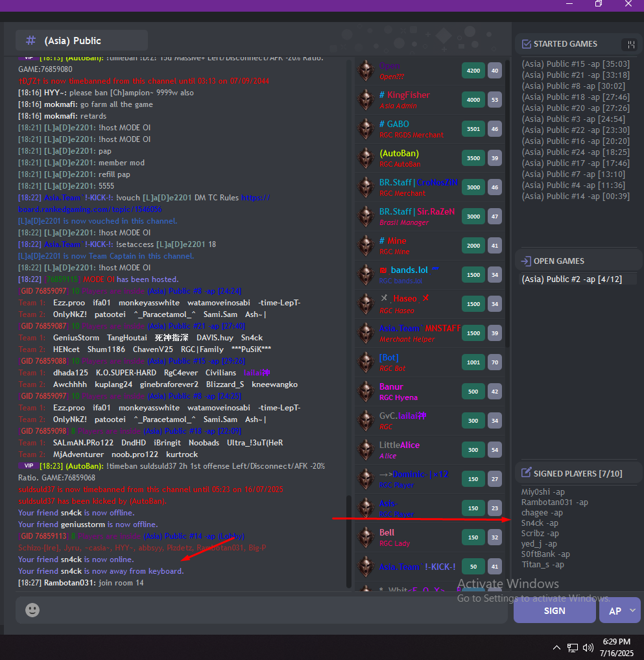Click avatar icon of bands.lol
This screenshot has height=660, width=644.
(366, 275)
